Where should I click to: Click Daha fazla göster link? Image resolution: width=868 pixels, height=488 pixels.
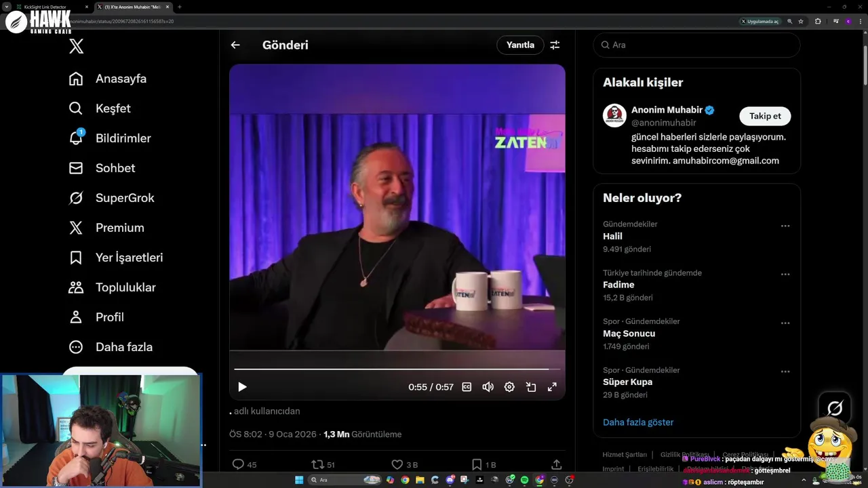point(638,422)
